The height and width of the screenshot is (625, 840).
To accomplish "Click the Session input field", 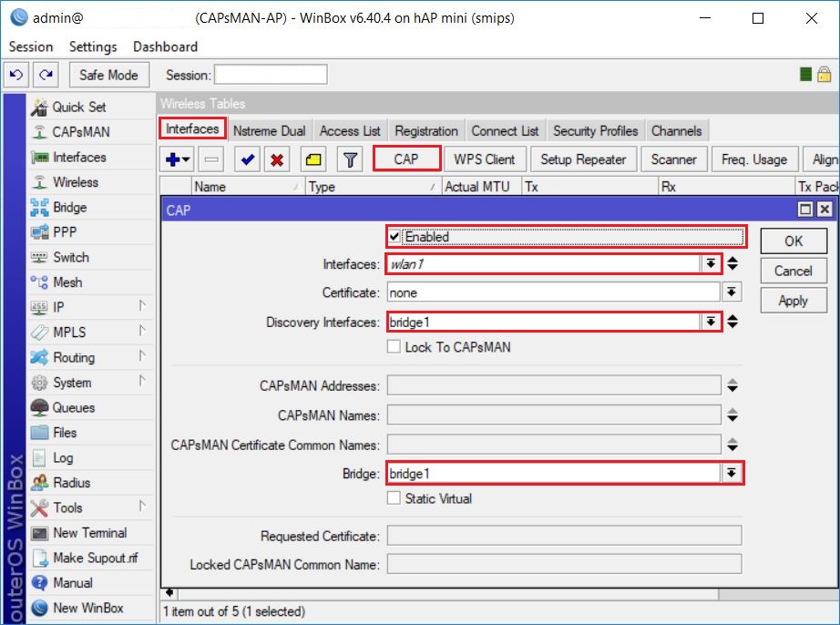I will coord(271,75).
